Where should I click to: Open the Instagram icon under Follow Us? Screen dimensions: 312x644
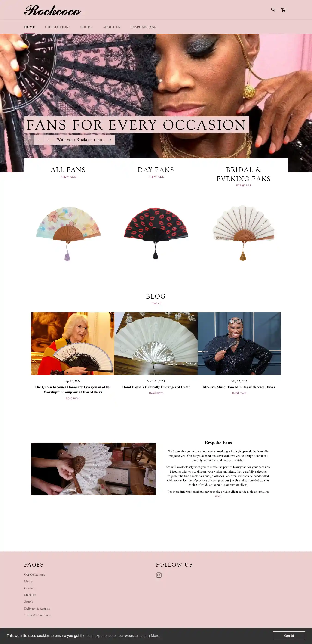coord(159,575)
